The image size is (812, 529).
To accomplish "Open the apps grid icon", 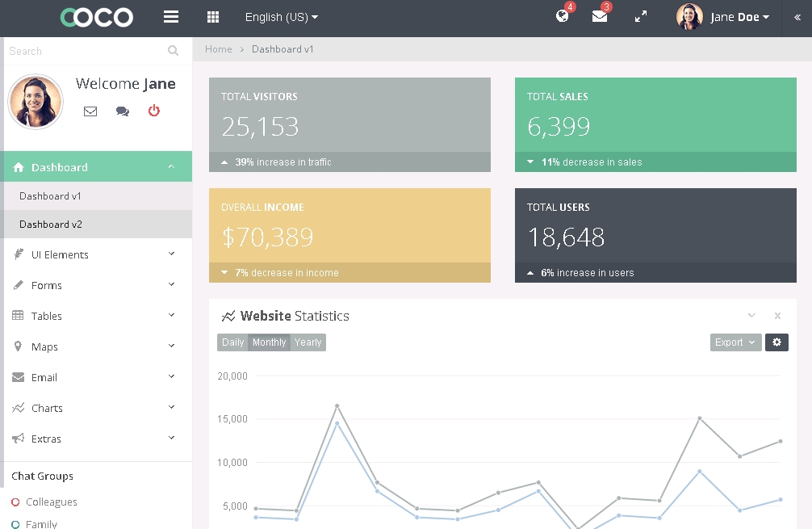I will click(213, 17).
